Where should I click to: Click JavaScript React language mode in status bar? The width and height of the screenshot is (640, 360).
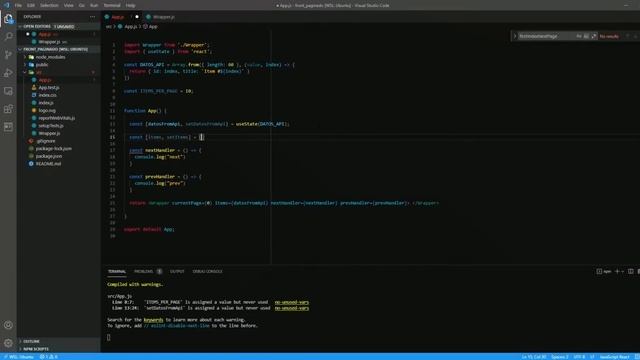(614, 357)
